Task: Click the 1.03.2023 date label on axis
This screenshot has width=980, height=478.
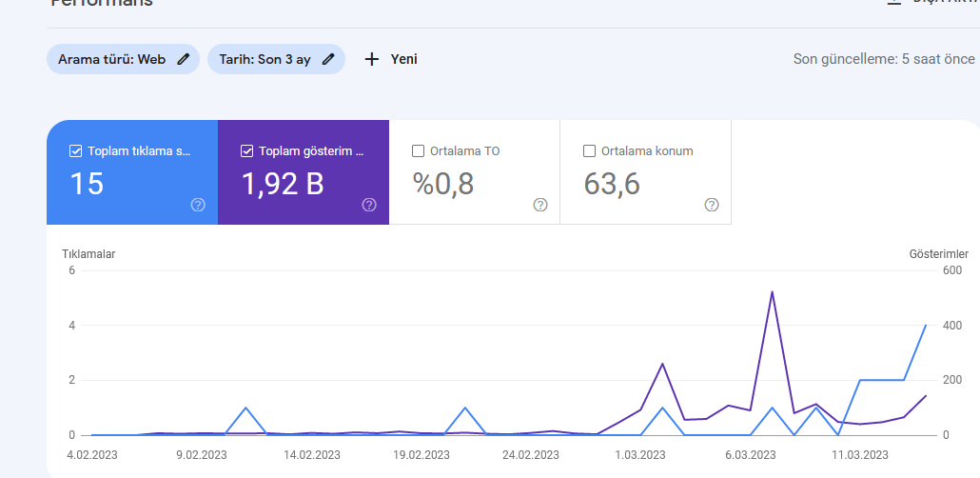Action: [x=638, y=455]
